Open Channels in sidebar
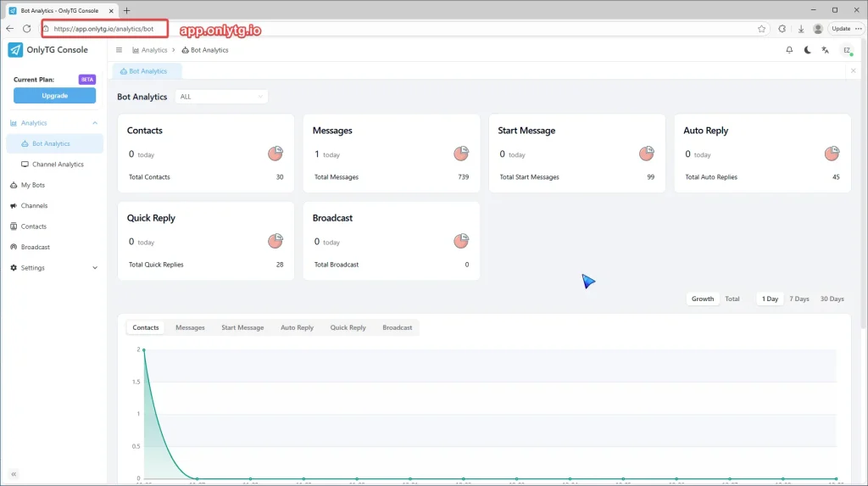The height and width of the screenshot is (486, 868). coord(54,205)
